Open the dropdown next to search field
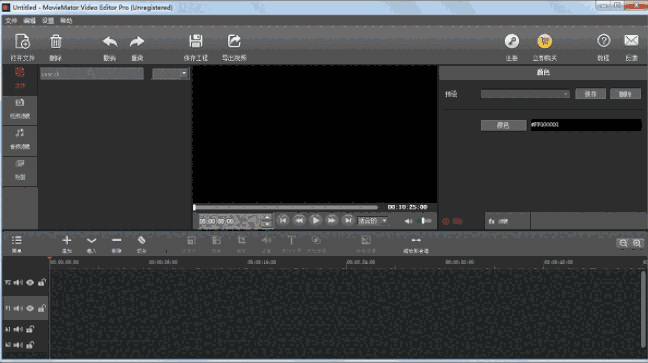The image size is (648, 363). [x=170, y=74]
